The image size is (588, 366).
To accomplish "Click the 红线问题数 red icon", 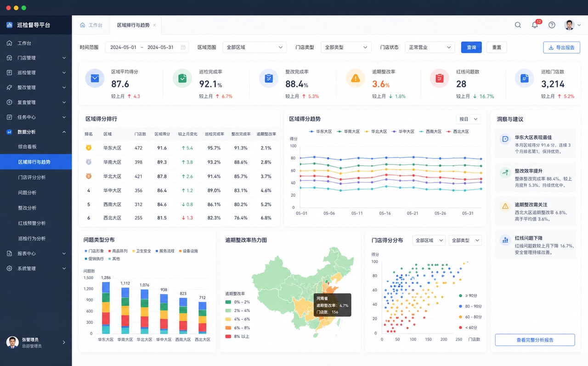I will [440, 79].
